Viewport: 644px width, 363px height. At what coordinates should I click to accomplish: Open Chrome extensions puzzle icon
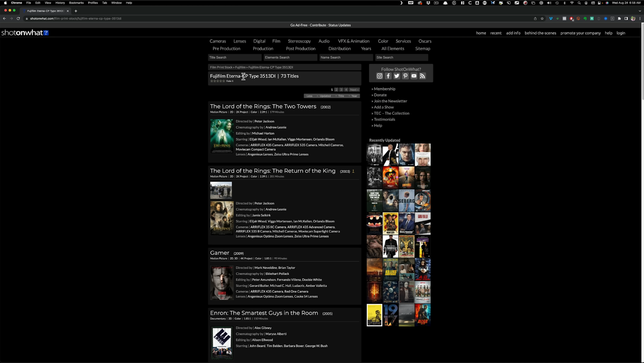click(x=619, y=18)
